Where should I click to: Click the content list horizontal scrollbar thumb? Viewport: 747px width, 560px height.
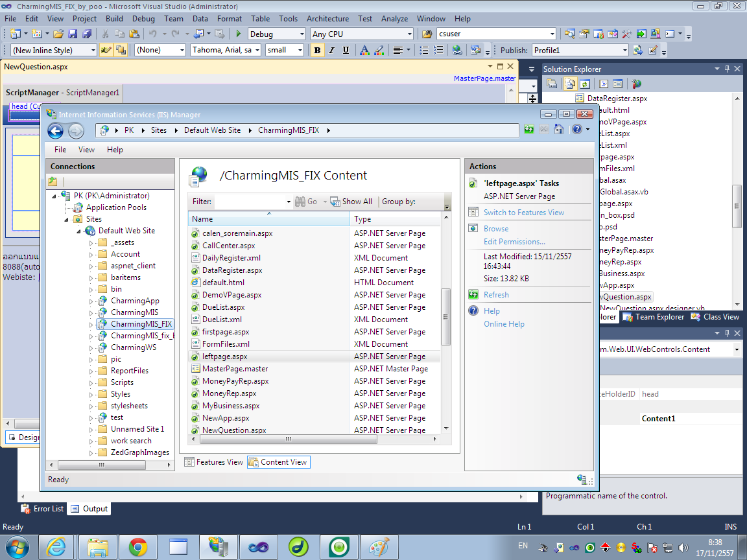coord(288,439)
